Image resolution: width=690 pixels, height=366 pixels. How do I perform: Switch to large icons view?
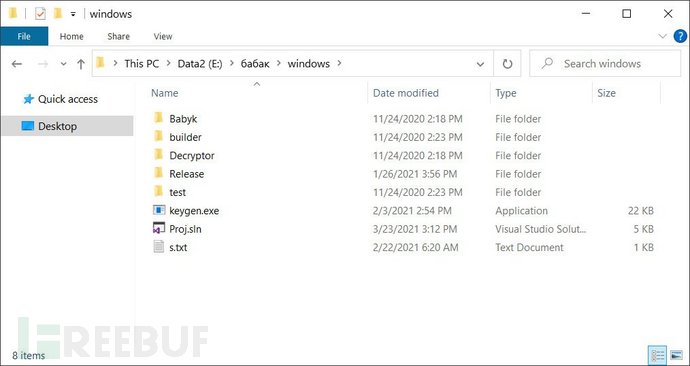(x=676, y=355)
